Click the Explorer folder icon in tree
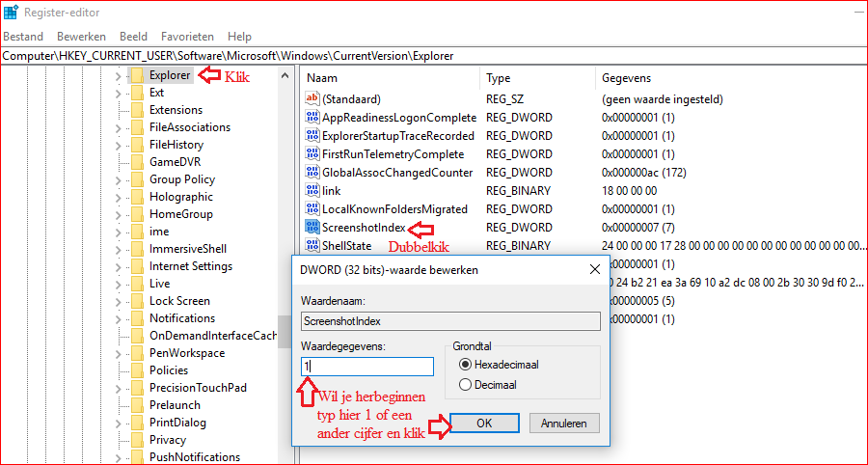 pyautogui.click(x=137, y=75)
